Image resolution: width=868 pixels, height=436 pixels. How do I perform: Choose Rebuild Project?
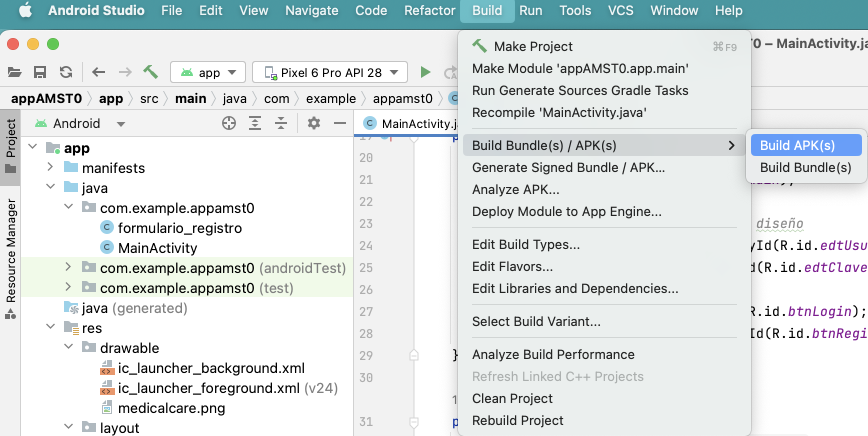604,420
